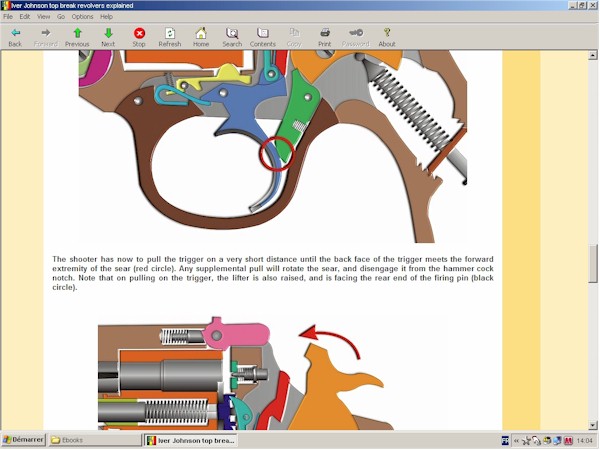Click the grayed Forward arrow button
The image size is (600, 450).
(46, 38)
